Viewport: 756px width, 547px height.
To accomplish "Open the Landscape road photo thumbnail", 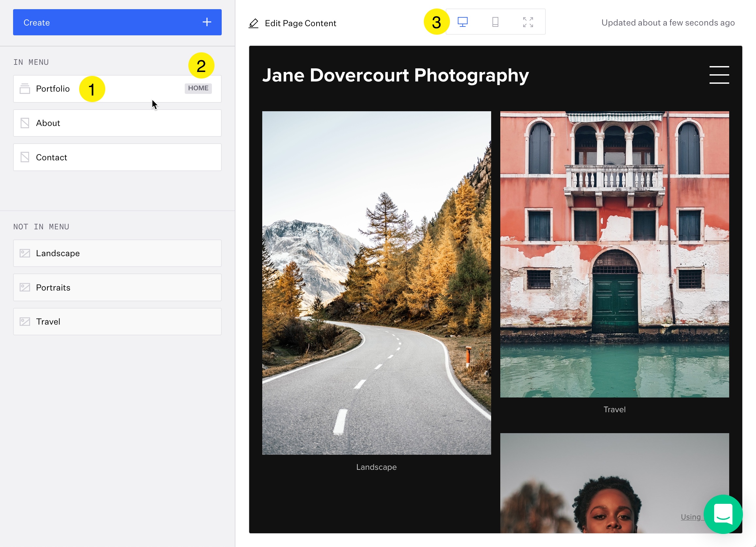I will tap(376, 283).
